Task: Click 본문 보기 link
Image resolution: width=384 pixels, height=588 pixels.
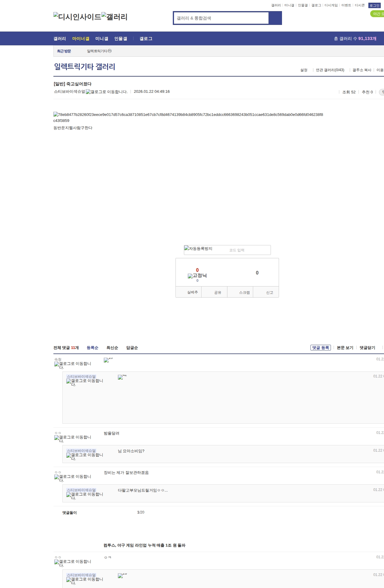Action: 345,348
